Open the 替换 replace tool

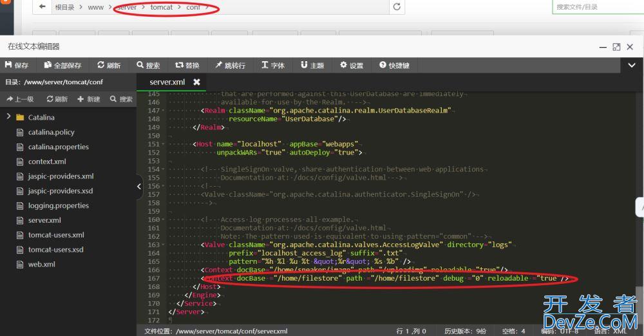(187, 65)
